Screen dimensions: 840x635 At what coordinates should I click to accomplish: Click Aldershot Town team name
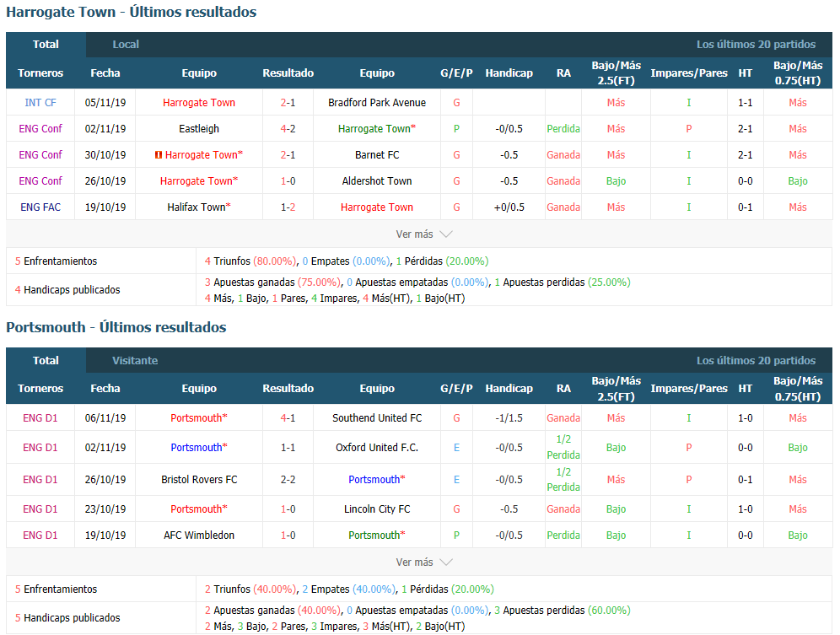pyautogui.click(x=377, y=181)
